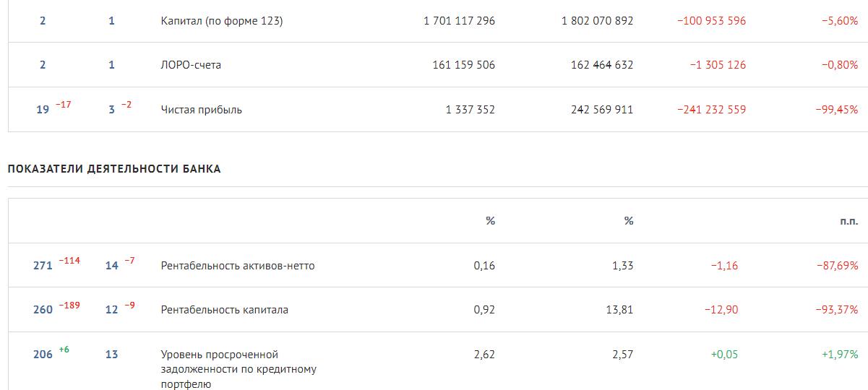
Task: Click the Показатели деятельности банка heading
Action: click(114, 169)
